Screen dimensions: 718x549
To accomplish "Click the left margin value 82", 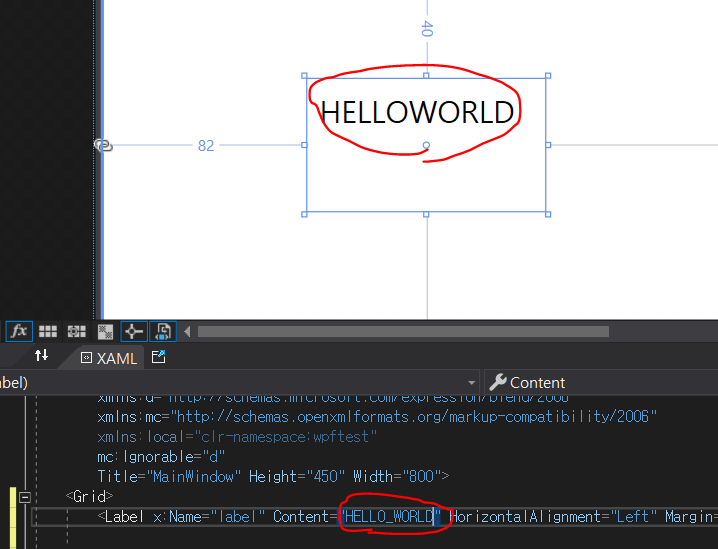I will point(206,146).
